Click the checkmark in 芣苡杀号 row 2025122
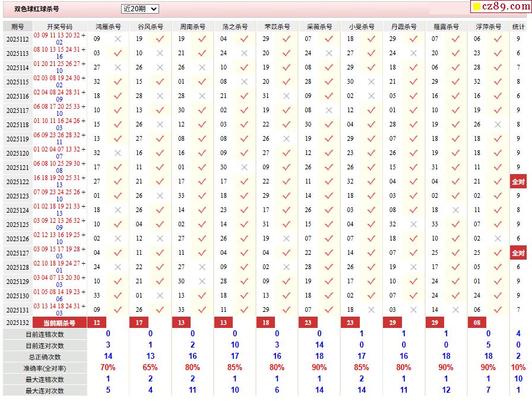 (x=287, y=181)
